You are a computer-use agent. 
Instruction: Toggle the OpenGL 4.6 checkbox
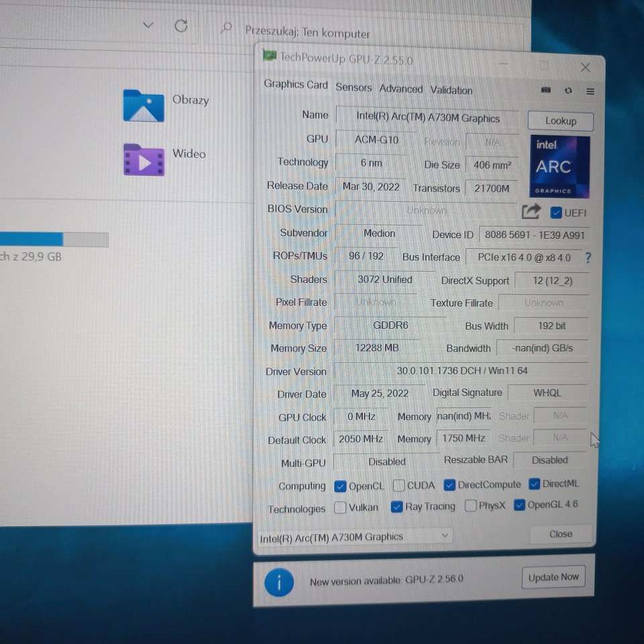[x=519, y=504]
